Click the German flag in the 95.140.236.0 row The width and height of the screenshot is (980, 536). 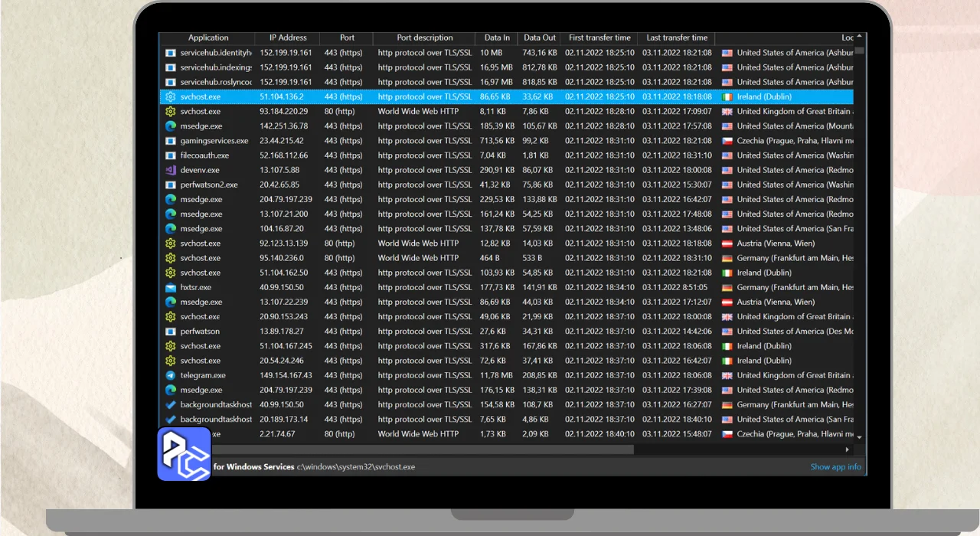(x=727, y=258)
